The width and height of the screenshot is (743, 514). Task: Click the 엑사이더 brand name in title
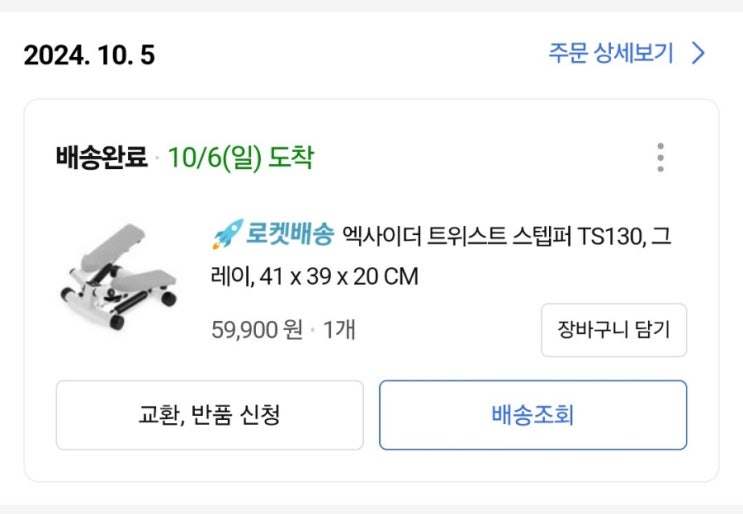(376, 236)
